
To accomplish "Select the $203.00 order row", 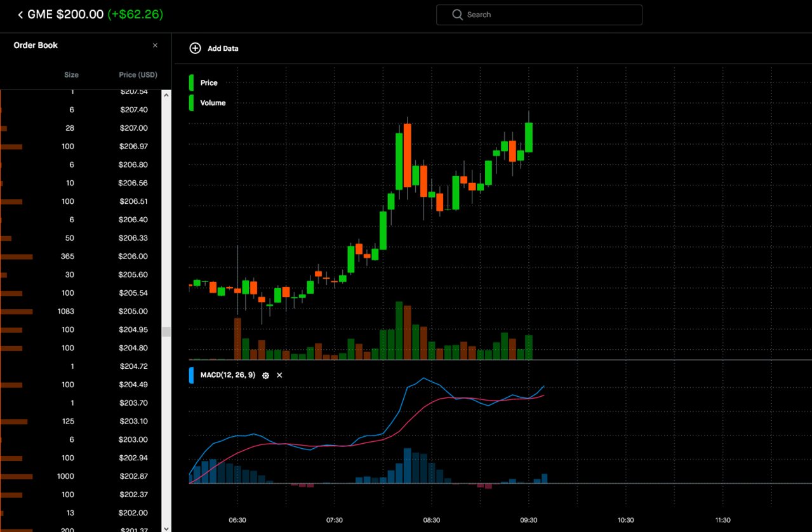I will point(81,440).
